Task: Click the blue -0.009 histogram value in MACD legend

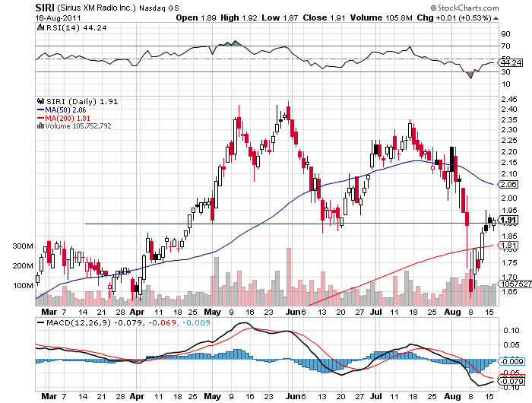Action: click(x=196, y=322)
